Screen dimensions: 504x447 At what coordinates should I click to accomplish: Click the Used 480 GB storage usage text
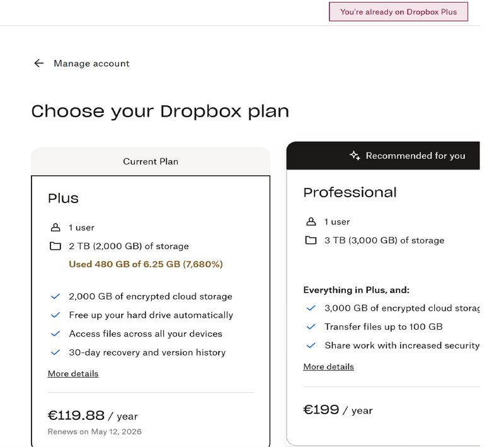(146, 264)
